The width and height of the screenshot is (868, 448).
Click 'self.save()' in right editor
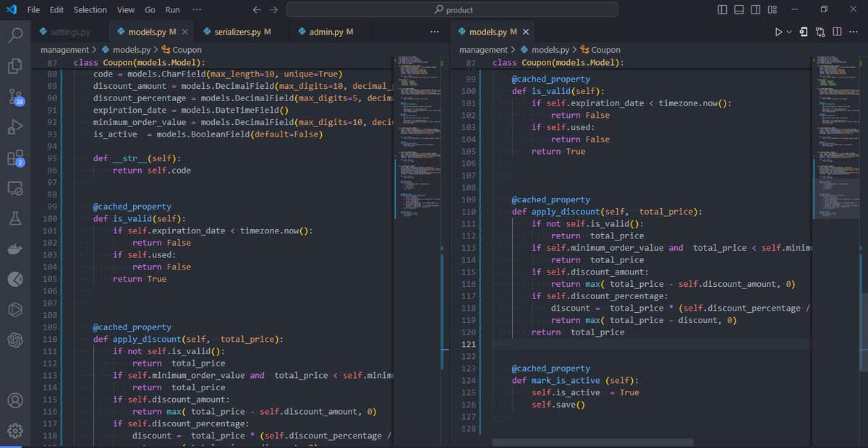coord(558,404)
